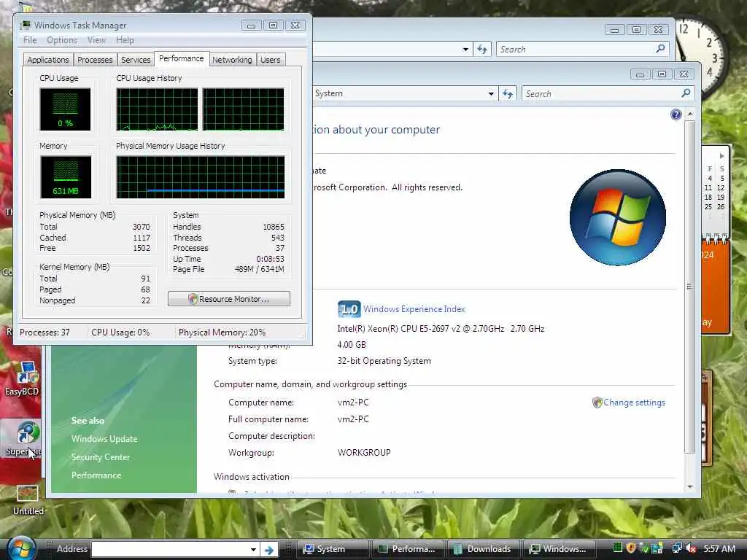
Task: Click the Task Manager title bar icon
Action: click(26, 25)
